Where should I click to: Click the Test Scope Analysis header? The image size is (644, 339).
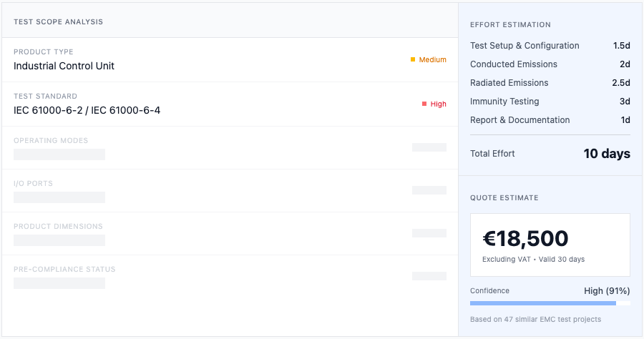pyautogui.click(x=58, y=21)
